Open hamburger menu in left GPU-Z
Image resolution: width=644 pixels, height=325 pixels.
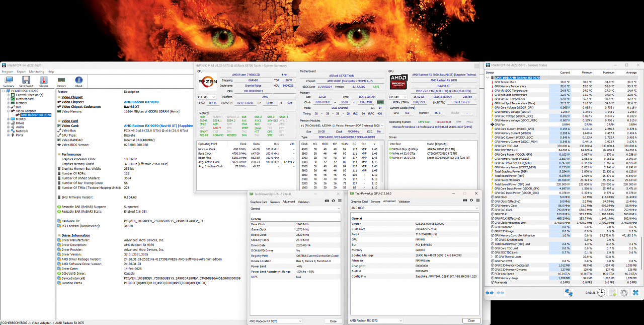click(341, 201)
